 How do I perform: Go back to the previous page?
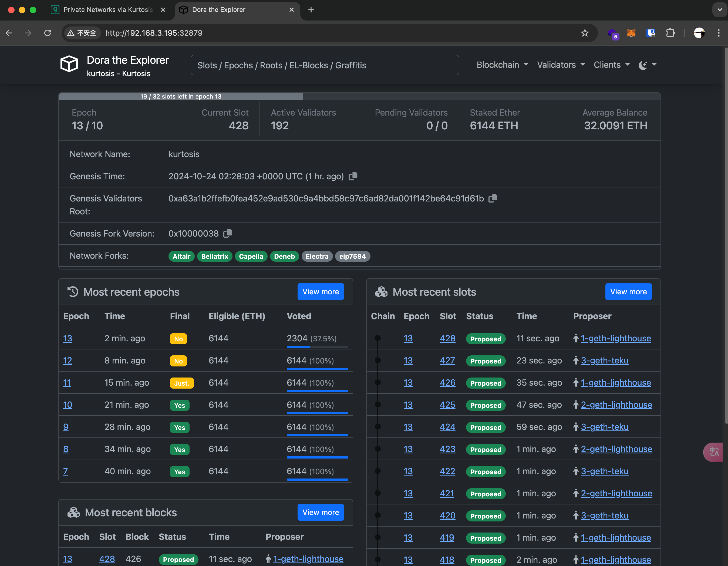pos(9,33)
